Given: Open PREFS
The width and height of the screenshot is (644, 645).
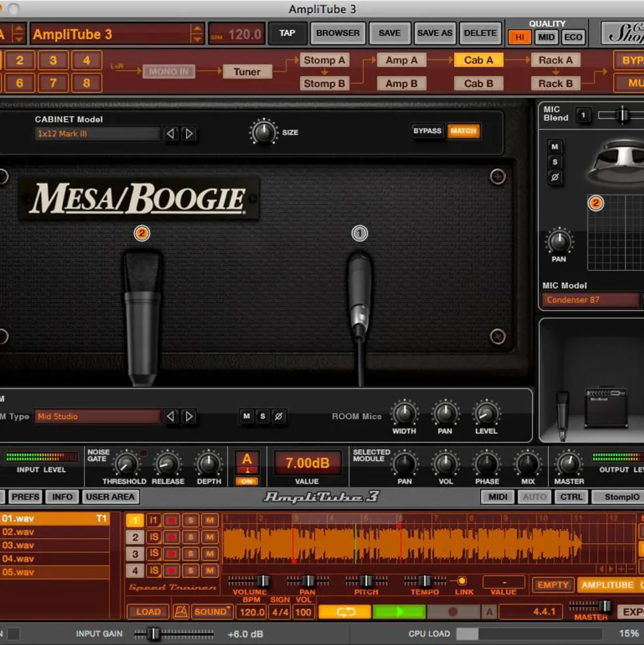Looking at the screenshot, I should (25, 497).
